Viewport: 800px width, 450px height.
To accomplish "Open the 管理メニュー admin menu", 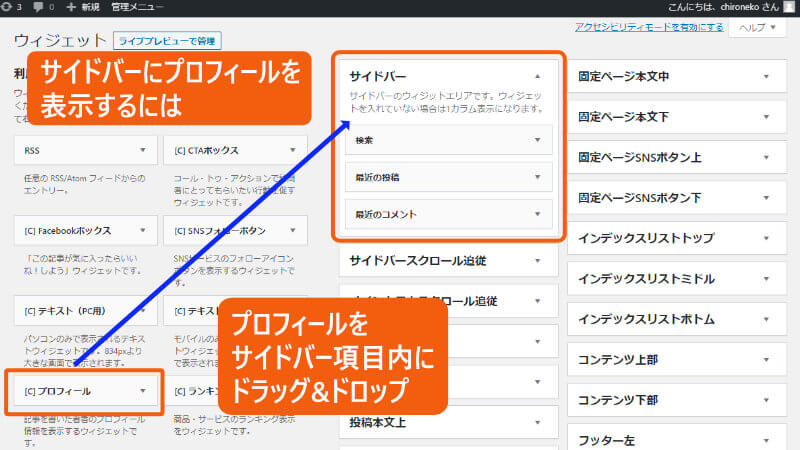I will tap(137, 7).
